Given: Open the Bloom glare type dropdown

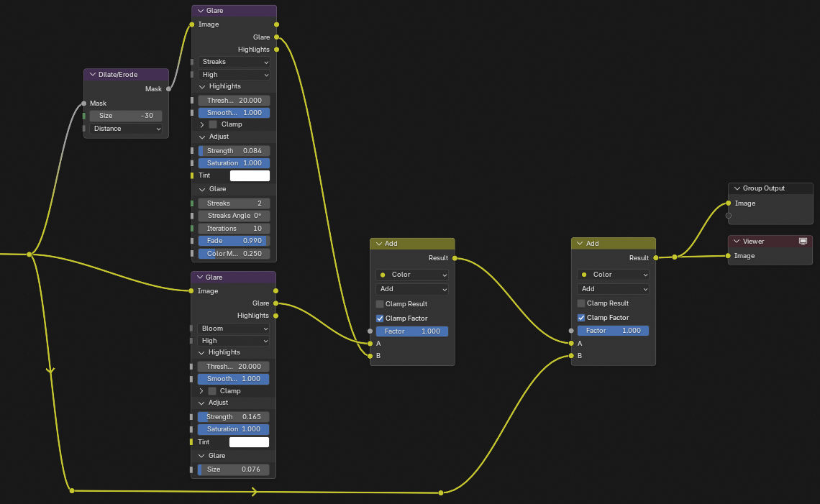Looking at the screenshot, I should 233,329.
